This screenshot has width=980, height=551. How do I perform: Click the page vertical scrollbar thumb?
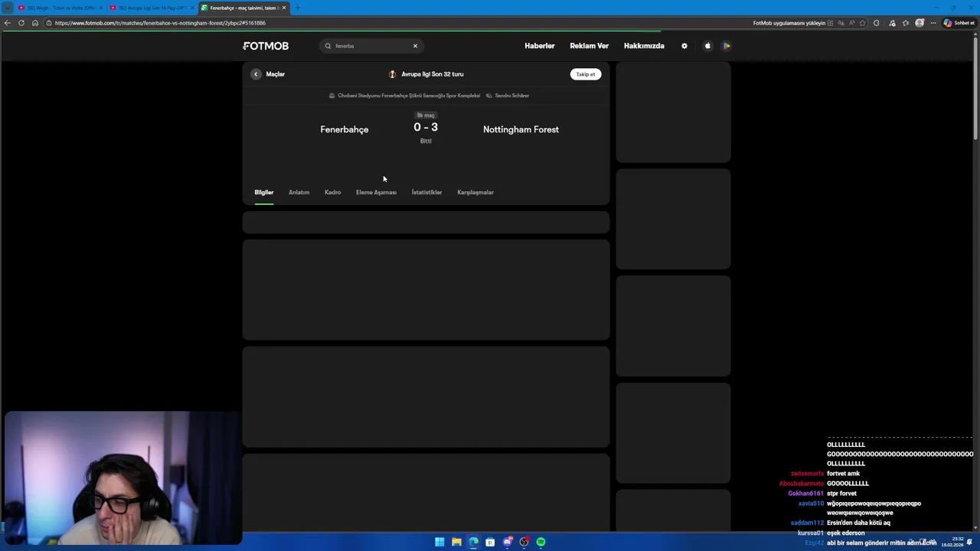[x=975, y=88]
